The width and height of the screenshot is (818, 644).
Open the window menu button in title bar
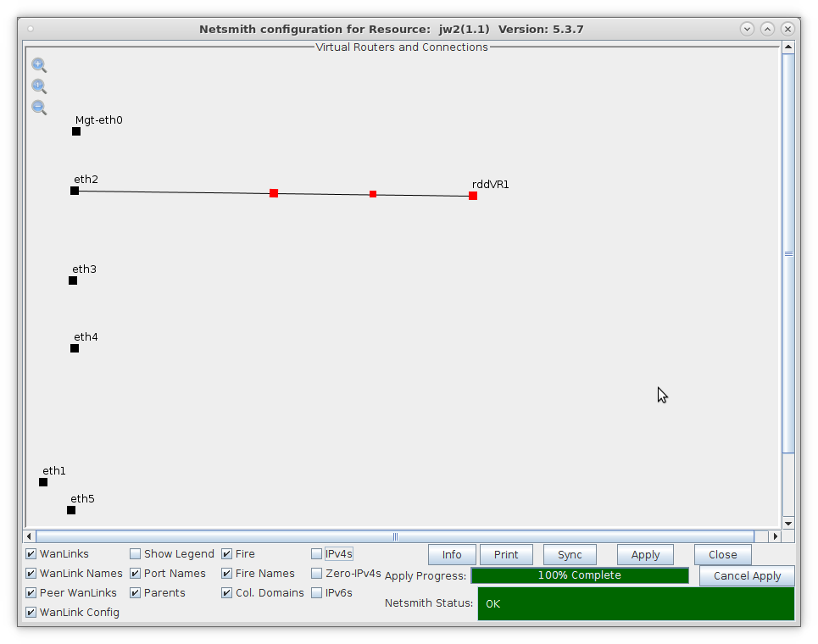[x=31, y=29]
